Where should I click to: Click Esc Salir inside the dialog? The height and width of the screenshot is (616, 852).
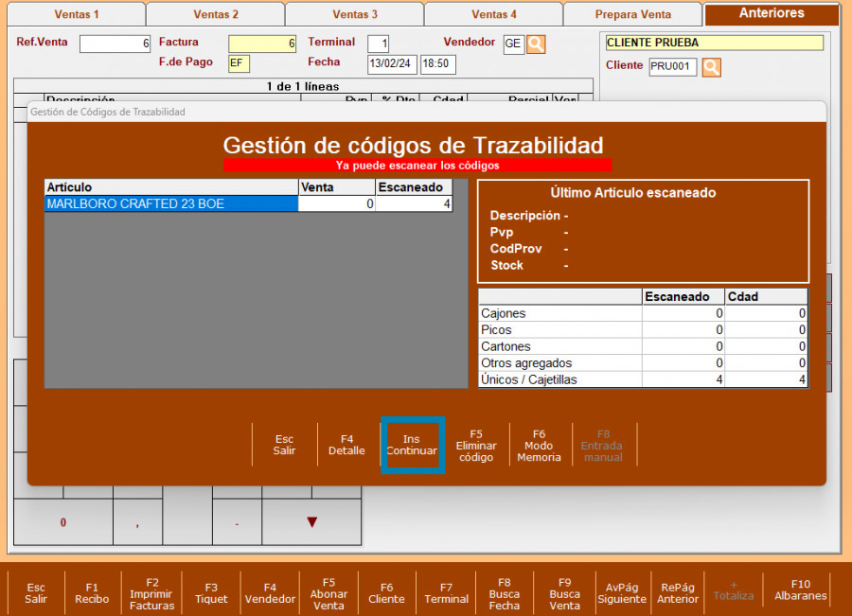tap(284, 445)
